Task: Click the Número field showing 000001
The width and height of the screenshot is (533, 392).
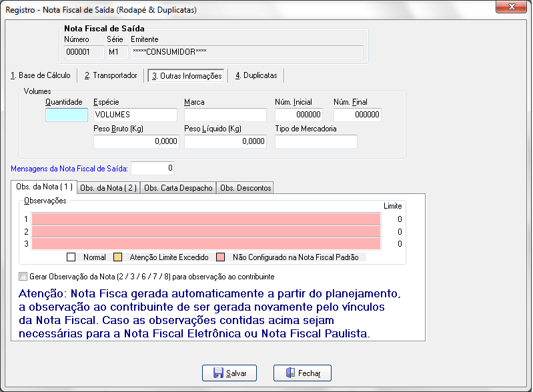Action: click(x=84, y=52)
